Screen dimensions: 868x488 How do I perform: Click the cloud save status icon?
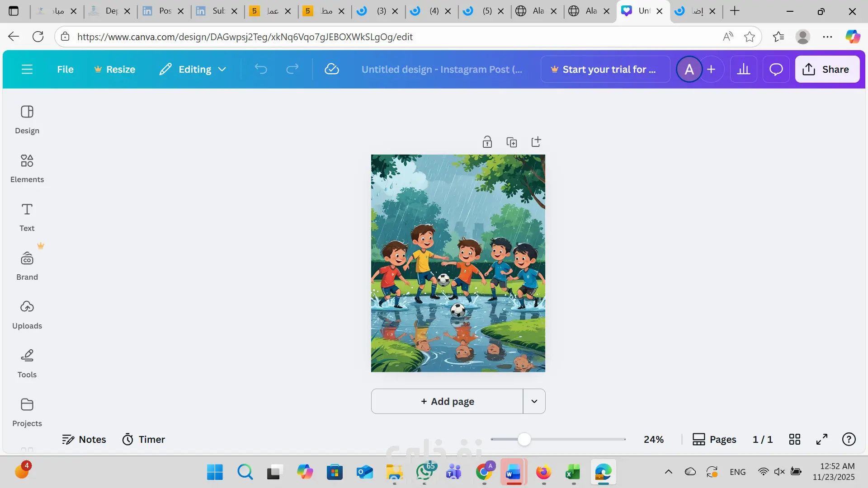point(331,69)
